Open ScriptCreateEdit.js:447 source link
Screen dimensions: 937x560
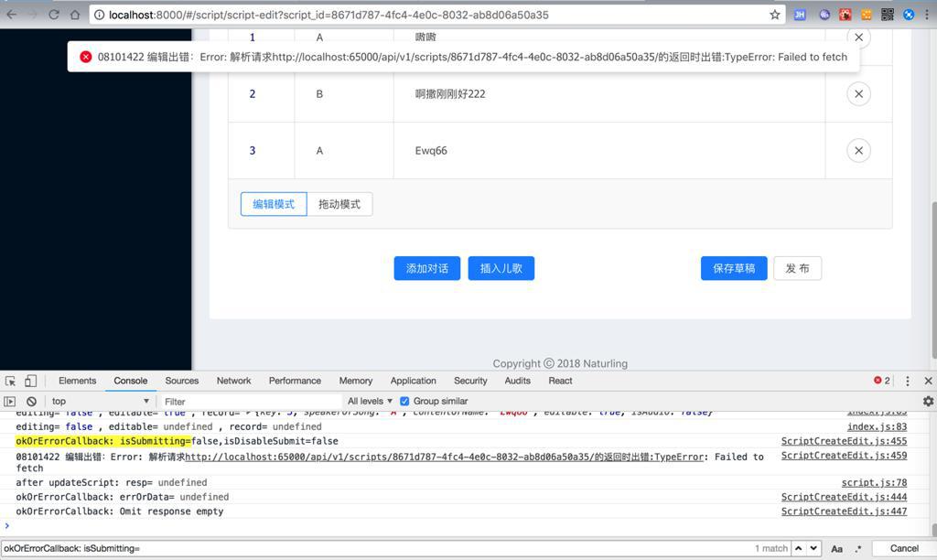844,511
